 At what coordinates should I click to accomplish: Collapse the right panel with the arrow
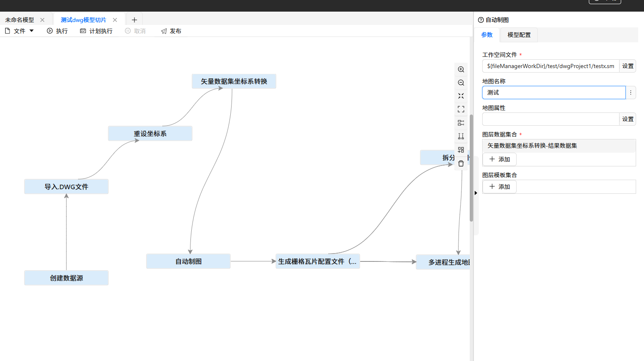click(x=476, y=193)
